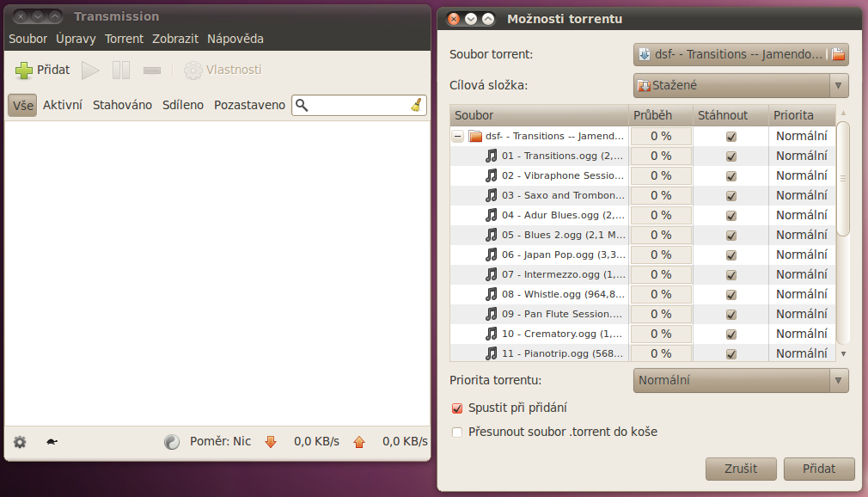Screen dimensions: 868x497
Task: Sort by the Průběh column header
Action: point(661,115)
